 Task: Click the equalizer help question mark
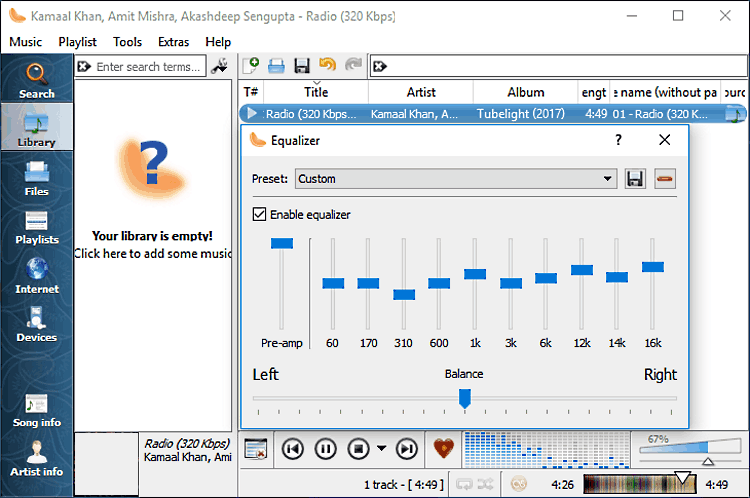pyautogui.click(x=618, y=140)
